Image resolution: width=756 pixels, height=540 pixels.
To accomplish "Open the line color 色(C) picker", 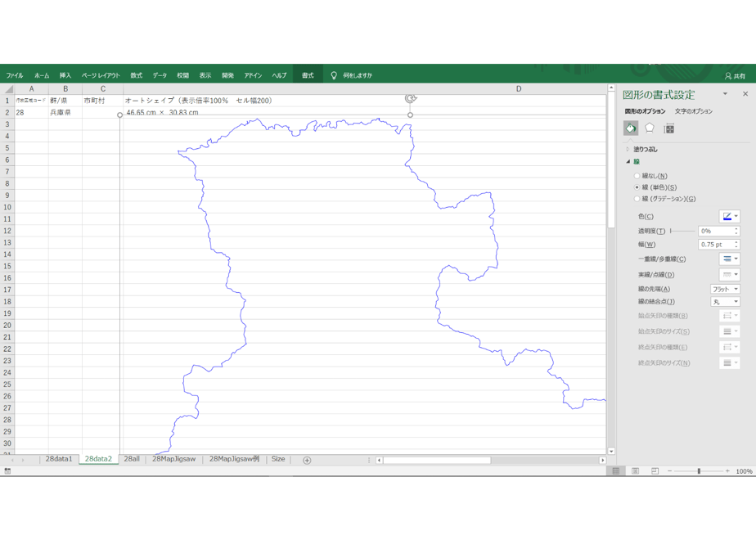I will (730, 217).
